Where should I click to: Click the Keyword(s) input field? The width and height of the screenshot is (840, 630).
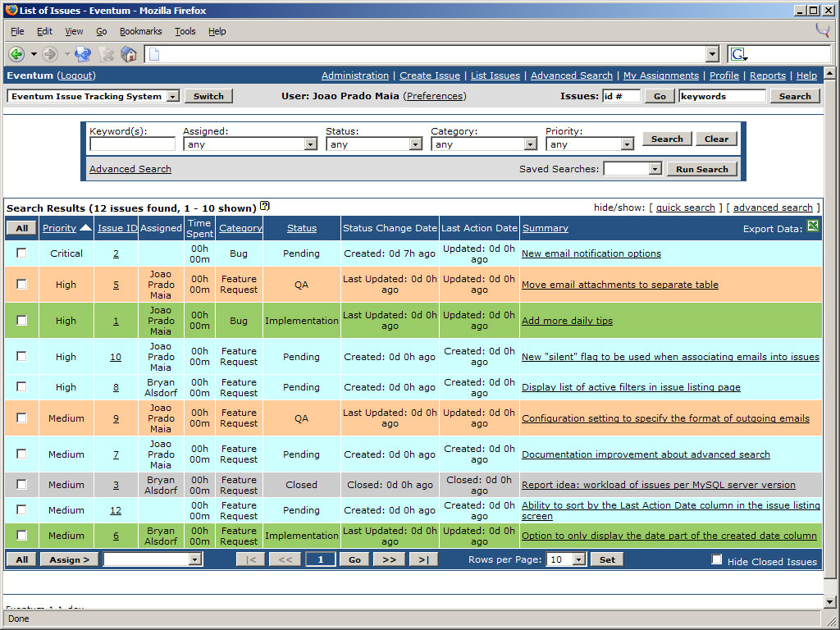(x=132, y=144)
